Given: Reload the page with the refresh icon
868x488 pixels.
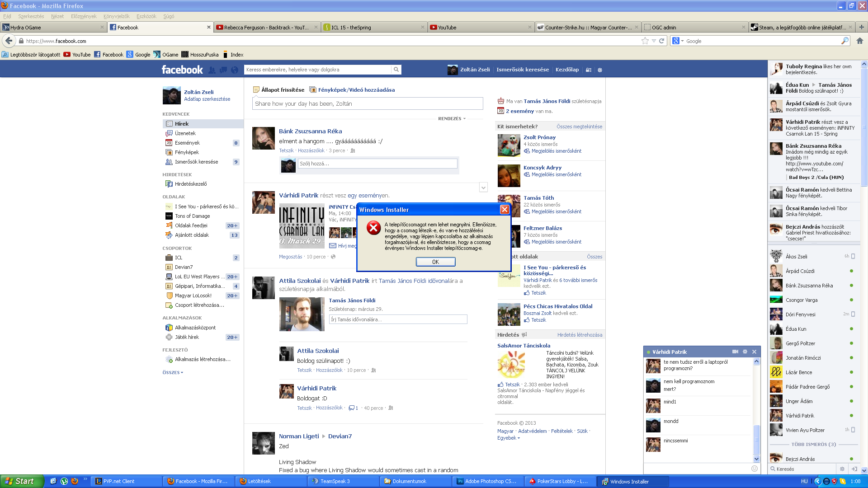Looking at the screenshot, I should (x=662, y=41).
